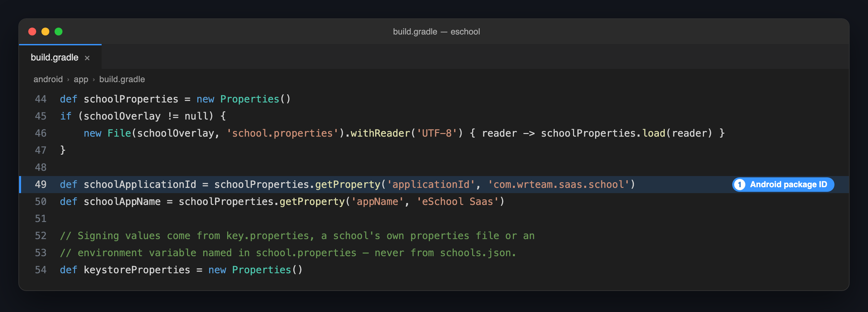Click the schoolAppName variable name
This screenshot has height=312, width=868.
(122, 202)
